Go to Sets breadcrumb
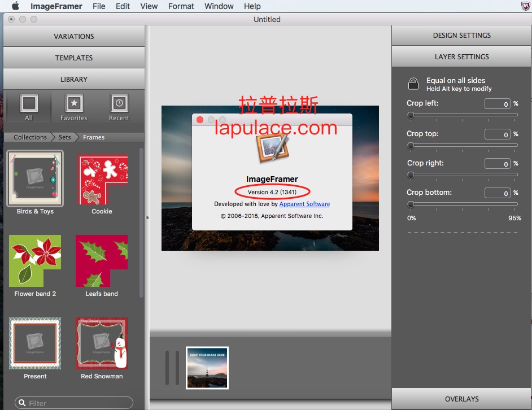Image resolution: width=532 pixels, height=410 pixels. (64, 137)
